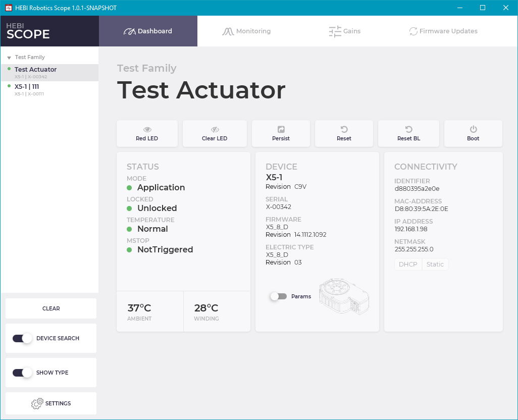Image resolution: width=518 pixels, height=420 pixels.
Task: Select the X5-1 | 111 device
Action: point(27,87)
